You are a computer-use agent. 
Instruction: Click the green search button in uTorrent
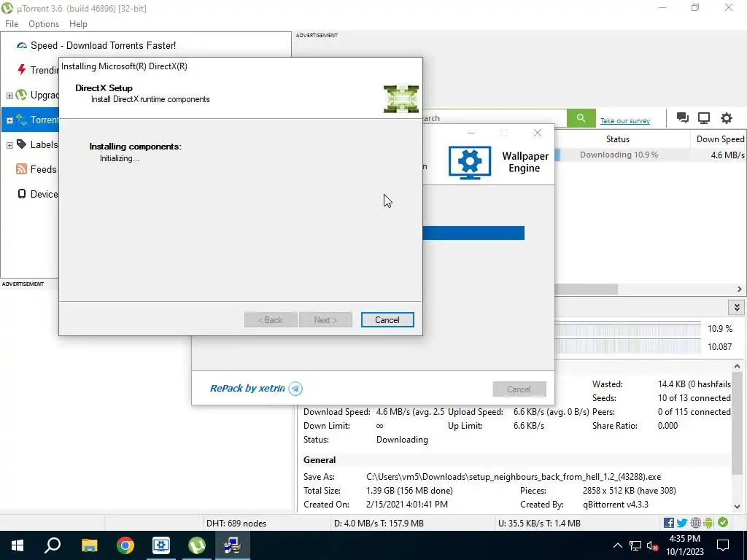coord(581,118)
